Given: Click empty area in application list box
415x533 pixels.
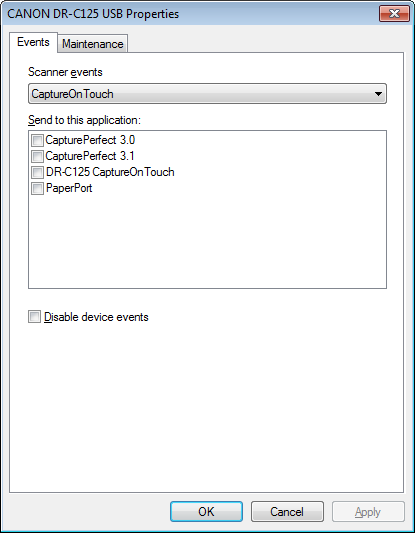Looking at the screenshot, I should pyautogui.click(x=207, y=241).
